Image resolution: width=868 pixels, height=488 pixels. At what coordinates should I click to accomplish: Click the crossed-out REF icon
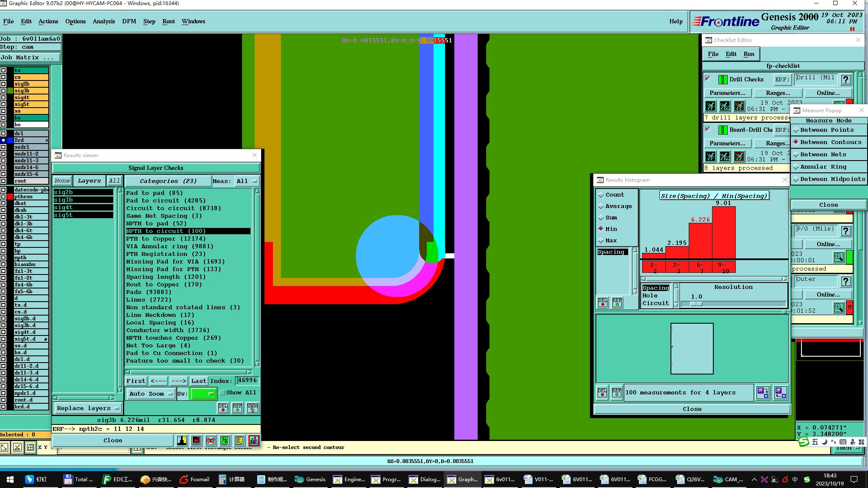point(211,441)
